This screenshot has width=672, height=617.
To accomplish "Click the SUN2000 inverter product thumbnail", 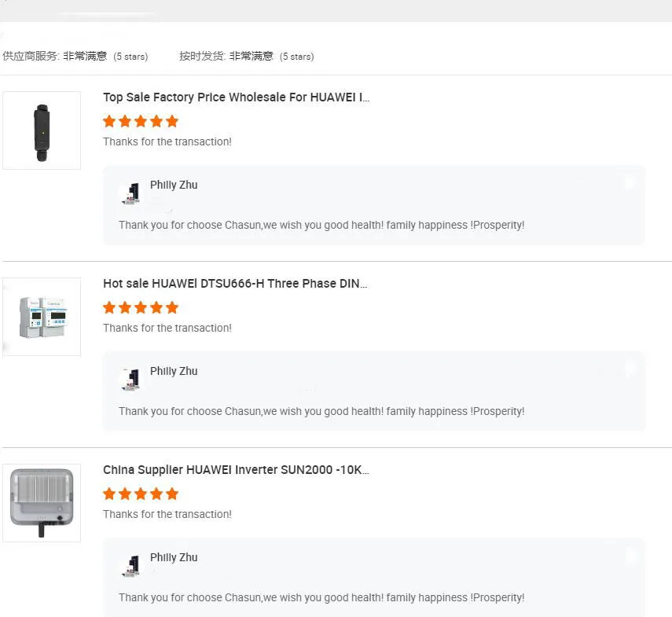I will [42, 503].
